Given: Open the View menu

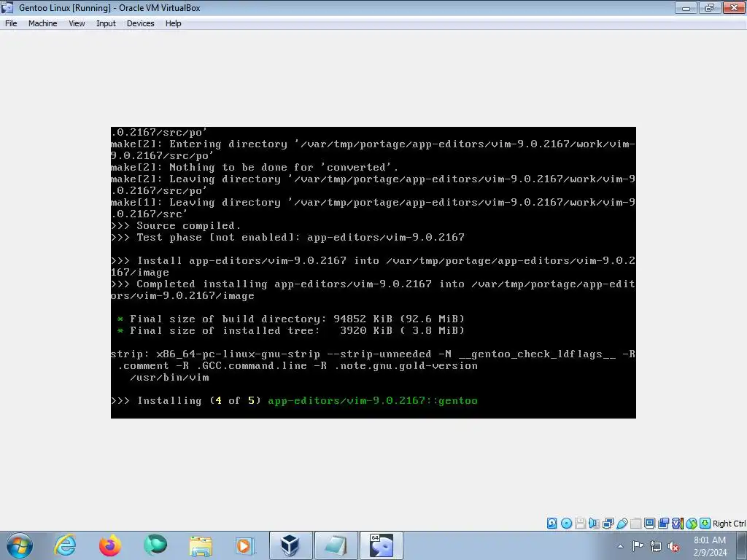Looking at the screenshot, I should click(77, 23).
